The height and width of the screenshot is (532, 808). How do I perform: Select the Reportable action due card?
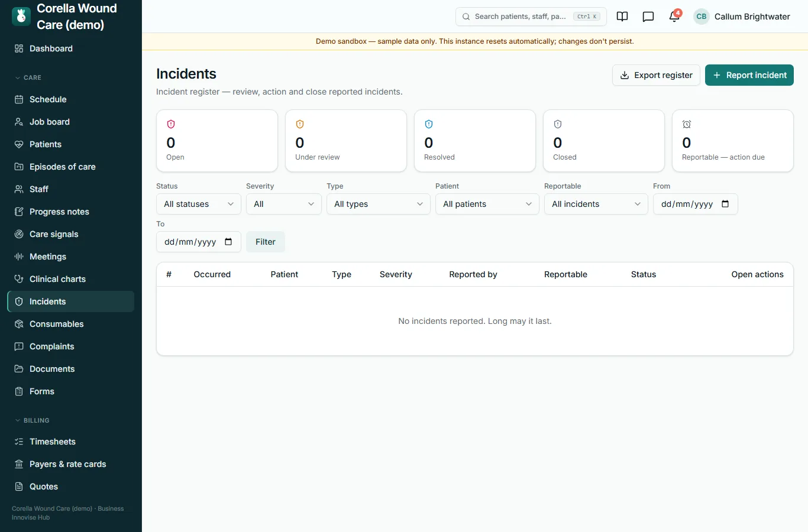tap(733, 141)
